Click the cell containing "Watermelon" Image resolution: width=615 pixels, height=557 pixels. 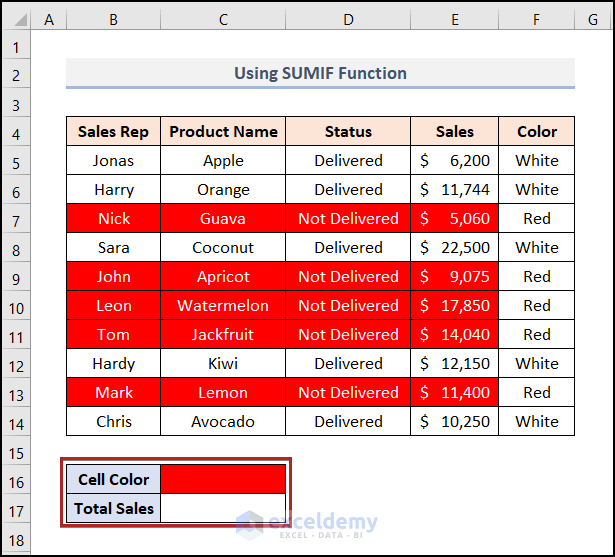click(x=223, y=305)
